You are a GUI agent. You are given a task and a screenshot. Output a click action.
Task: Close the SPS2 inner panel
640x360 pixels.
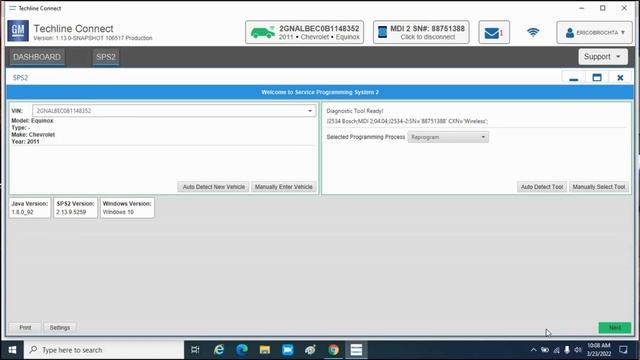coord(620,78)
